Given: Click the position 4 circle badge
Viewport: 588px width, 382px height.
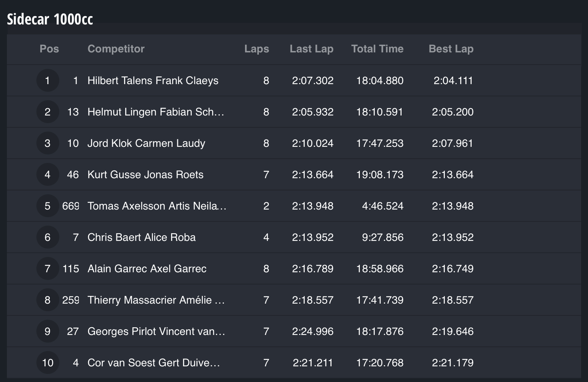Looking at the screenshot, I should pyautogui.click(x=47, y=174).
